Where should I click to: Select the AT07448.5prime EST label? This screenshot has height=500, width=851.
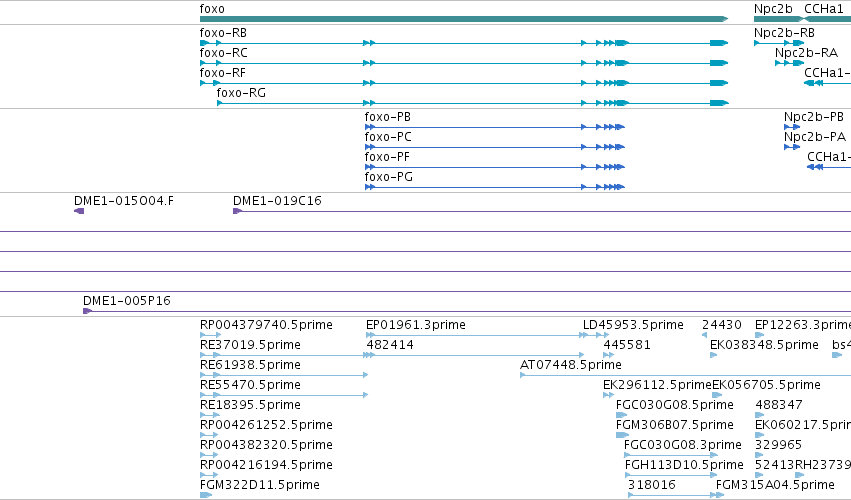571,365
